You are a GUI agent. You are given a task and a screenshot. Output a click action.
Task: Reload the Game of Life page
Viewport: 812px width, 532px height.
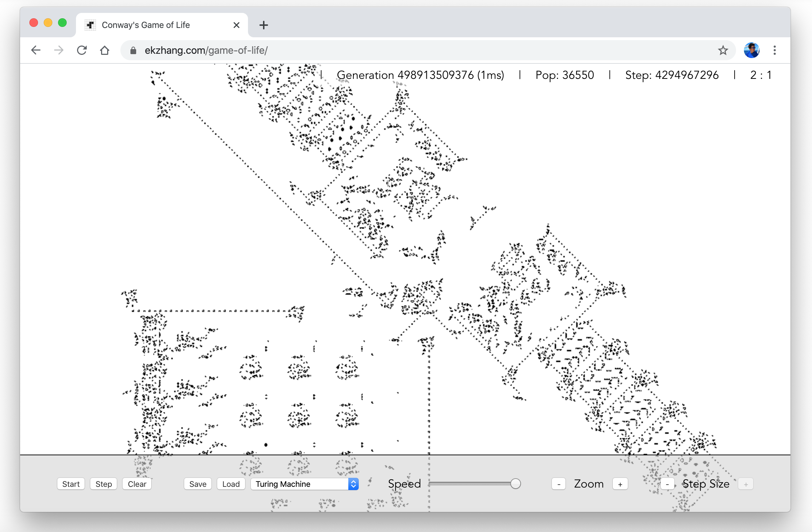[x=82, y=50]
